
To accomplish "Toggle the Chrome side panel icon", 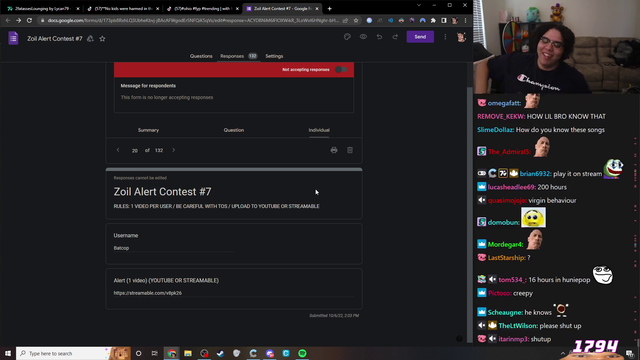I will pos(444,20).
